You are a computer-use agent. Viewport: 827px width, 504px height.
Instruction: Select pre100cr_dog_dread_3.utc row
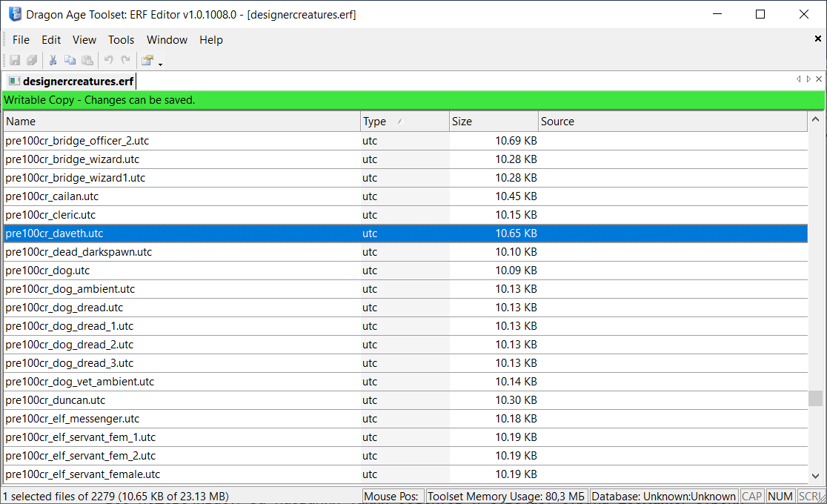[x=405, y=363]
